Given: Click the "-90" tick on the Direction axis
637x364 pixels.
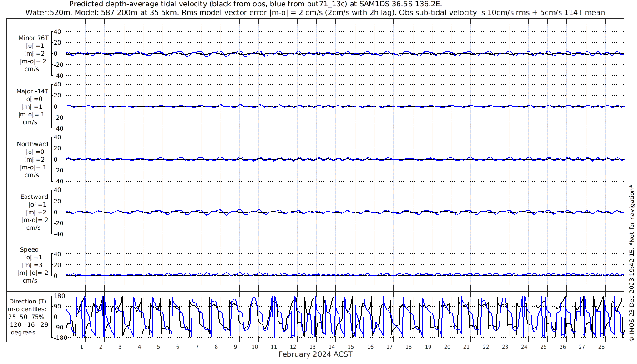Looking at the screenshot, I should [59, 327].
